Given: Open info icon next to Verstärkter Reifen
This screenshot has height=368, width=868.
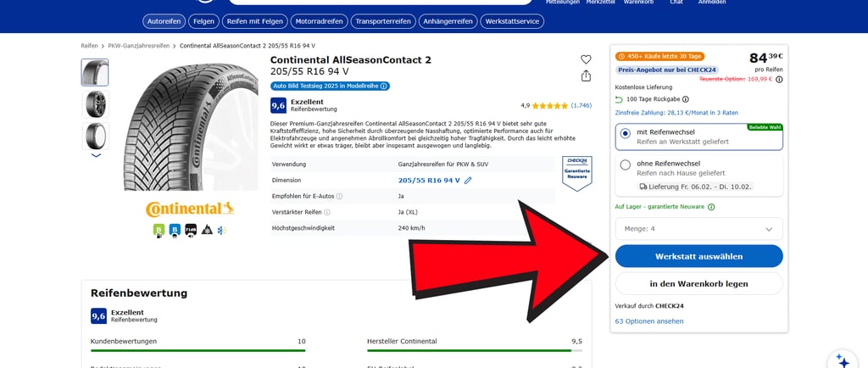Looking at the screenshot, I should point(327,212).
